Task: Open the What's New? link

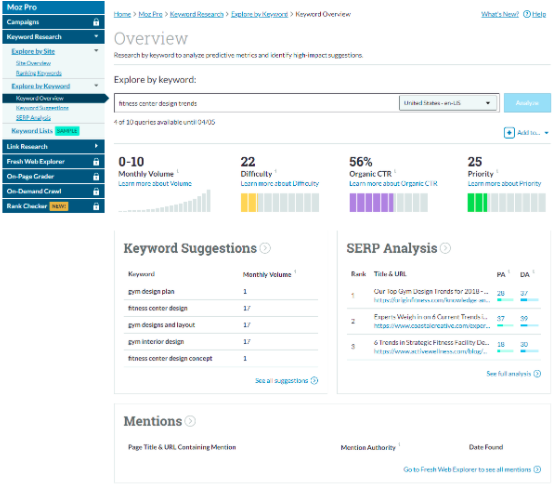Action: [500, 14]
